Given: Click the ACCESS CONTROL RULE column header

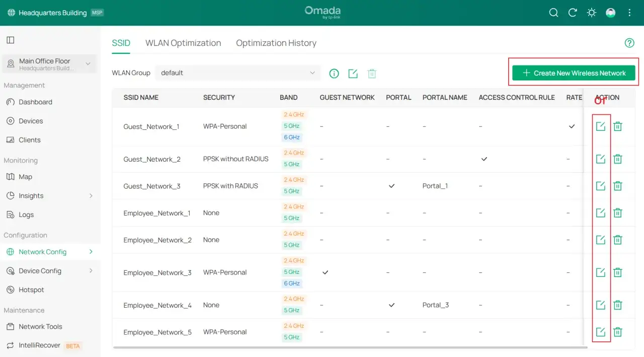Looking at the screenshot, I should click(x=517, y=98).
